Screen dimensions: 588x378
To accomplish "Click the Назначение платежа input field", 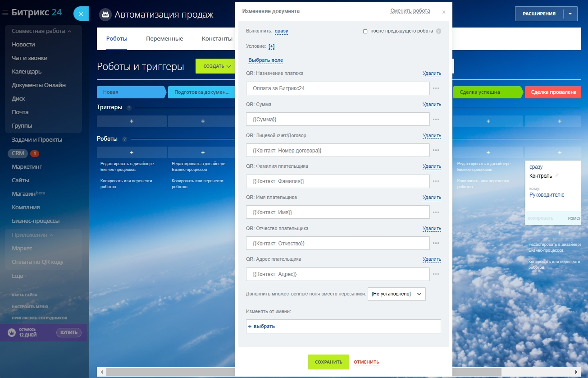I will tap(338, 88).
